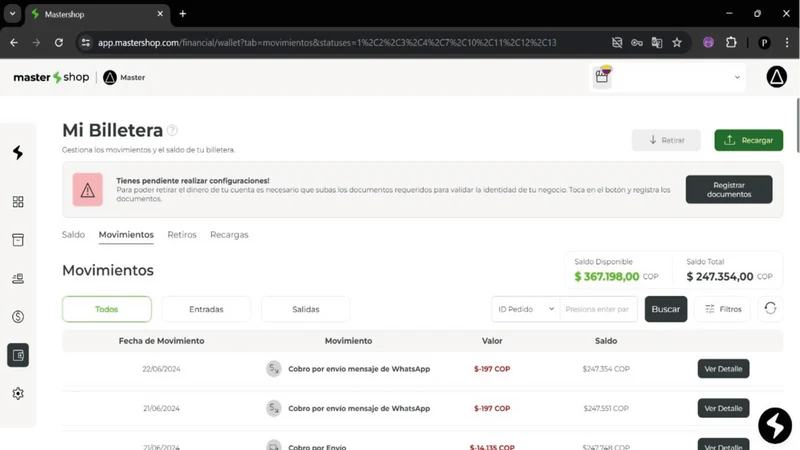The width and height of the screenshot is (800, 450).
Task: Open a new browser tab
Action: pos(183,14)
